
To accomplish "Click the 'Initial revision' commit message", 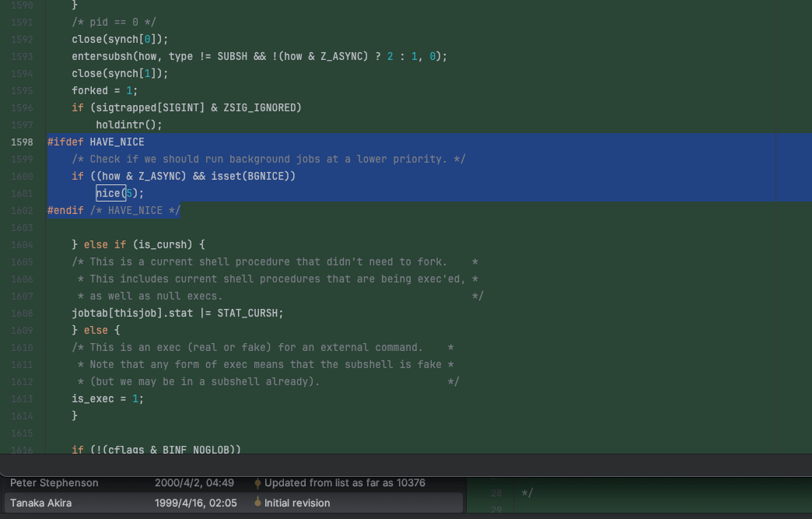I will (297, 503).
